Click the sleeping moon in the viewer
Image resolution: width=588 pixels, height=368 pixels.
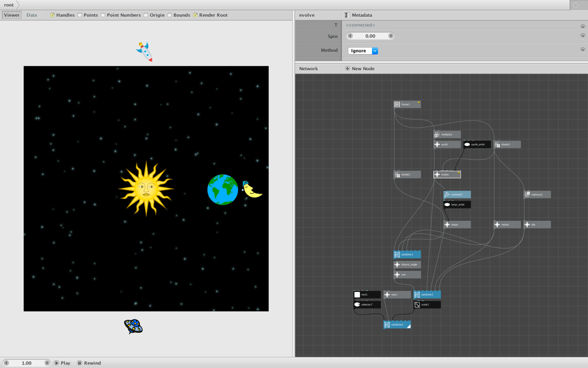click(x=252, y=189)
